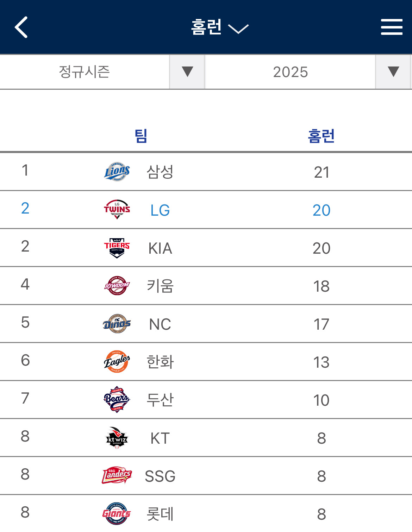Screen dimensions: 412x532
Task: Click the KIA Tigers team logo
Action: point(117,248)
